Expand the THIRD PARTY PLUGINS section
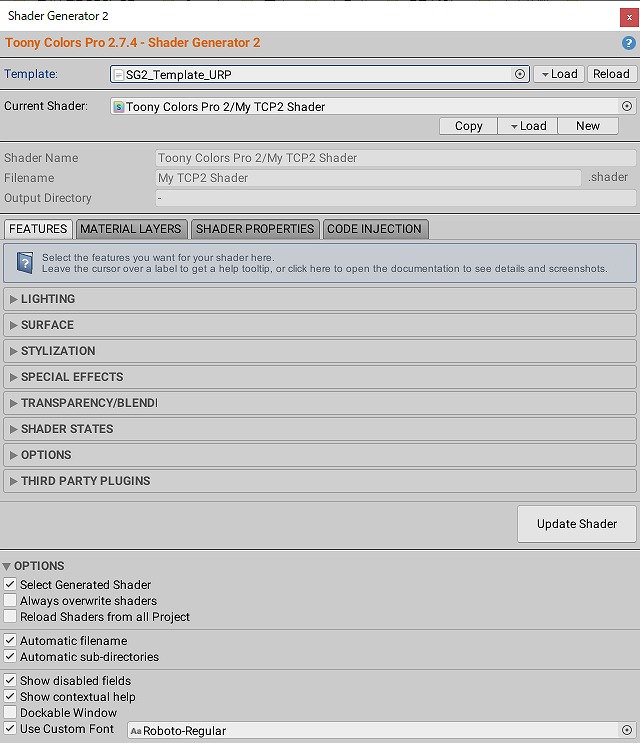The width and height of the screenshot is (640, 743). pos(320,481)
